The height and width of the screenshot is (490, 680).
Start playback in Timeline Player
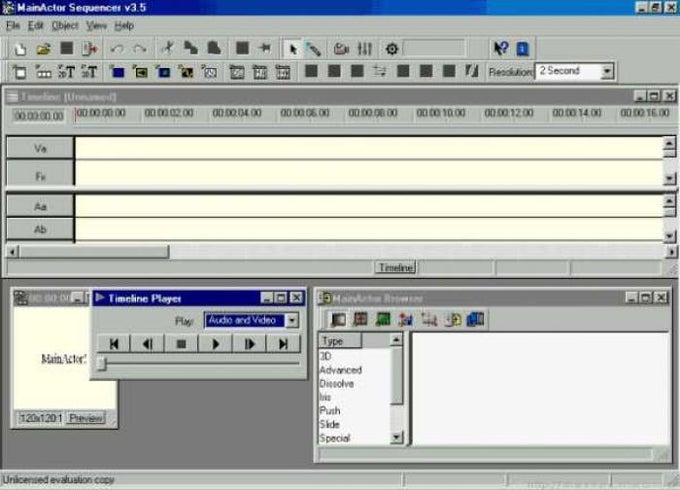coord(215,344)
